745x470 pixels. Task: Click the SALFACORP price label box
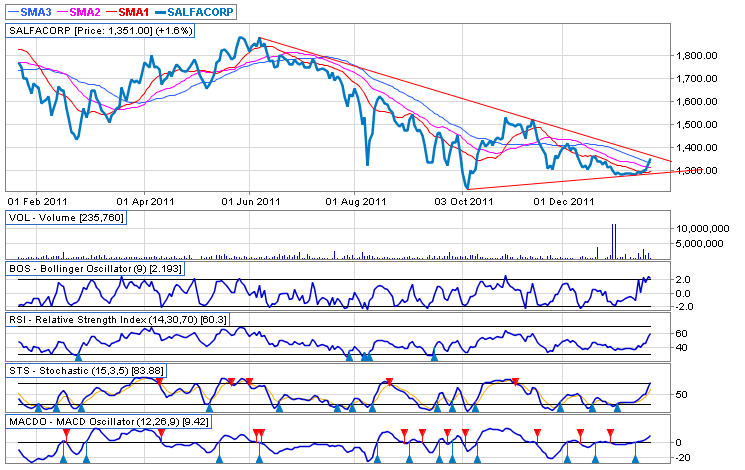point(101,31)
